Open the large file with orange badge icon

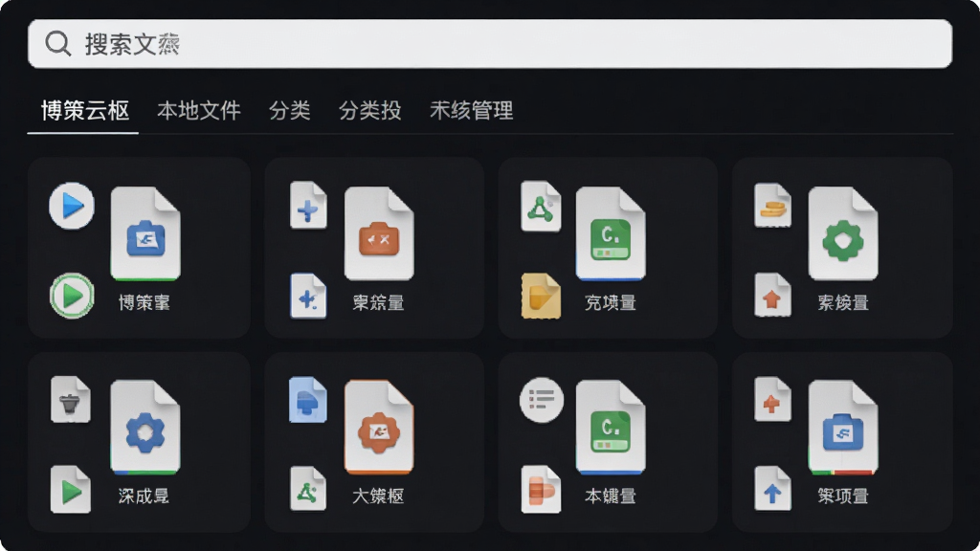click(x=379, y=428)
